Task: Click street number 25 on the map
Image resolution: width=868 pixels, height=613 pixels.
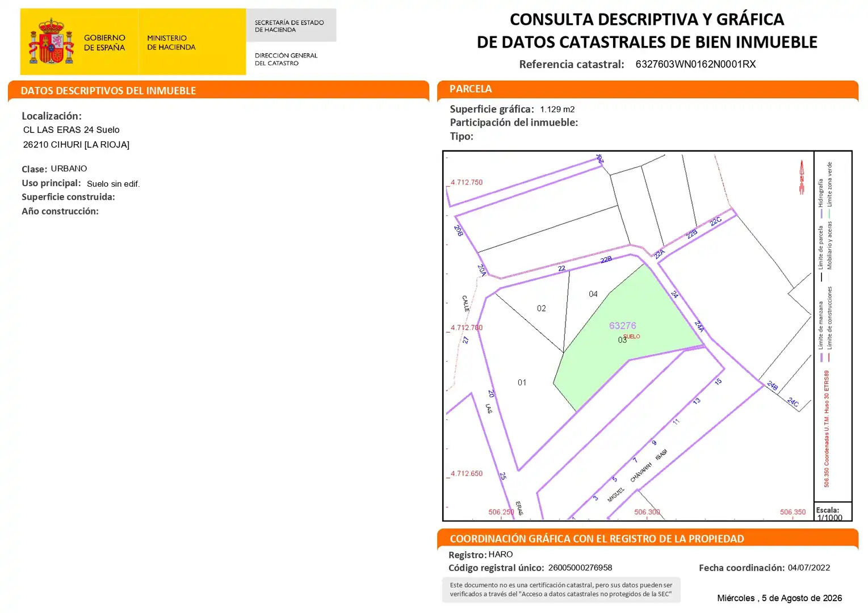Action: click(503, 476)
